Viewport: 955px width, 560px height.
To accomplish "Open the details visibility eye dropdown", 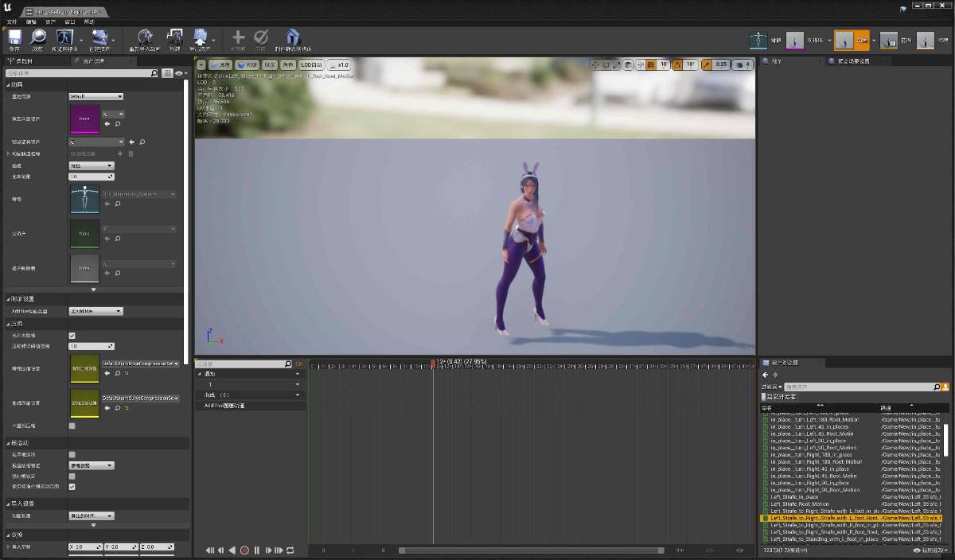I will pos(180,73).
